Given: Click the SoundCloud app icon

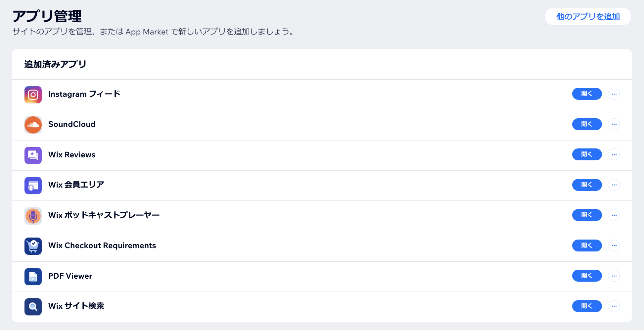Looking at the screenshot, I should click(x=33, y=125).
